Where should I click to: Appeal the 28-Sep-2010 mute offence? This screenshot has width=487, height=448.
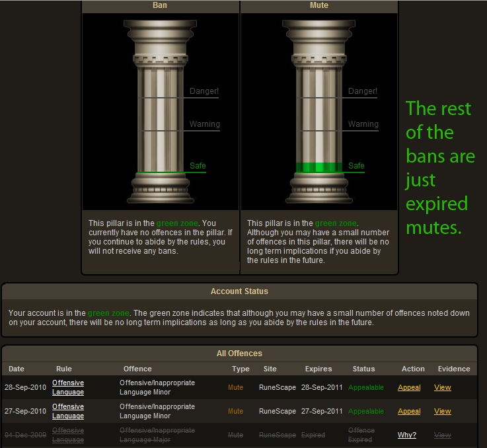pos(409,387)
